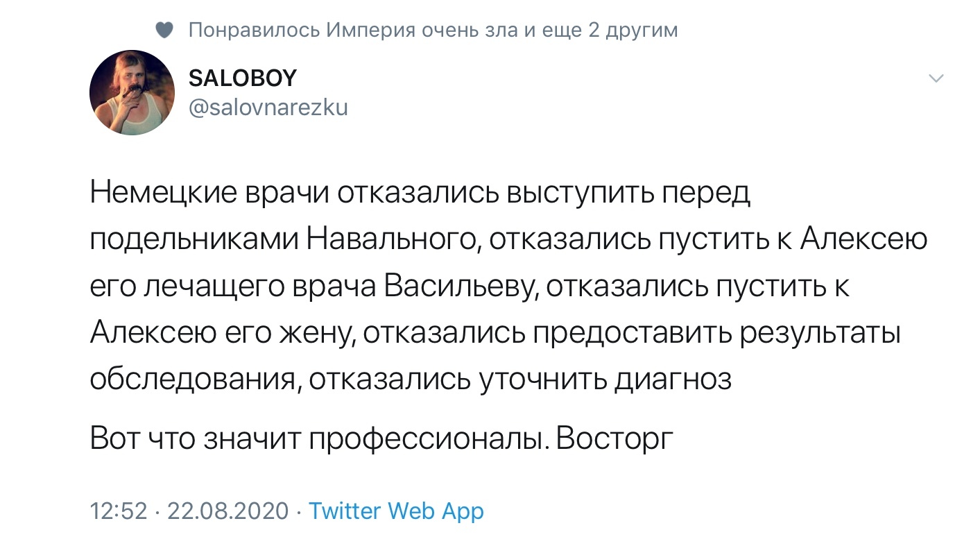This screenshot has width=980, height=546.
Task: Click the word "результаты" in the tweet
Action: (x=820, y=333)
